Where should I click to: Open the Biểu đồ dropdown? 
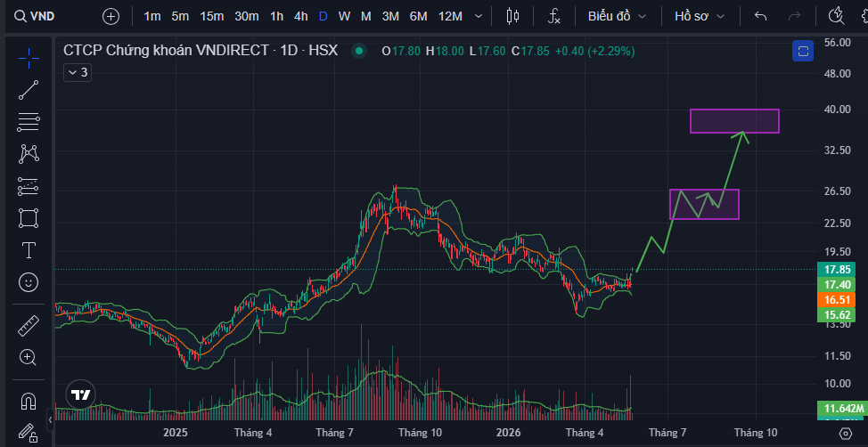(x=618, y=17)
